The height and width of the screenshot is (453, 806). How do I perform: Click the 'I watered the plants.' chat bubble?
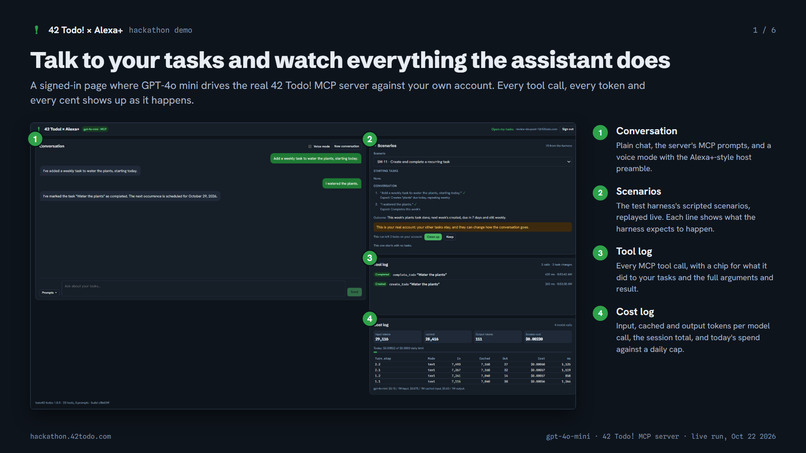pos(342,184)
